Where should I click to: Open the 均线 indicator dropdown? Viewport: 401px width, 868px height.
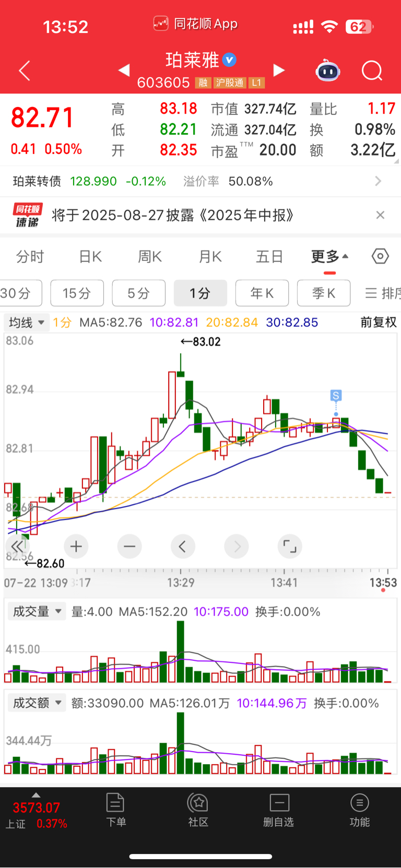[26, 323]
